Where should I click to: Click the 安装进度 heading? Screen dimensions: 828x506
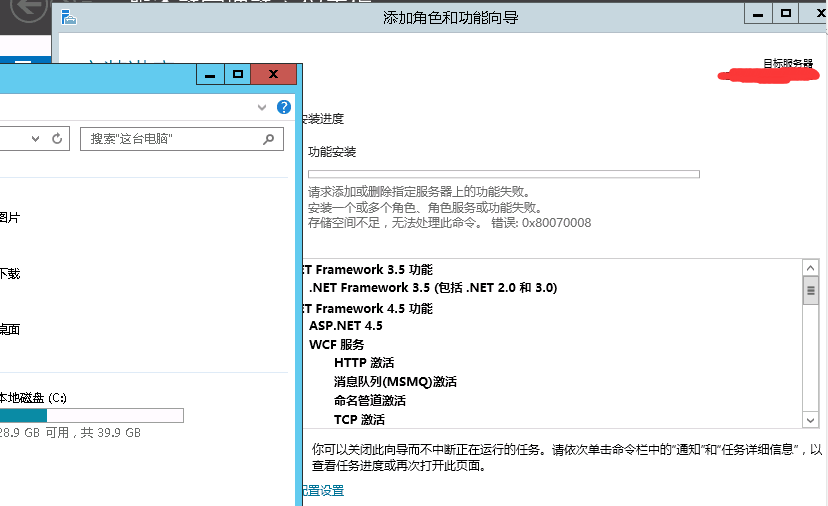click(323, 119)
